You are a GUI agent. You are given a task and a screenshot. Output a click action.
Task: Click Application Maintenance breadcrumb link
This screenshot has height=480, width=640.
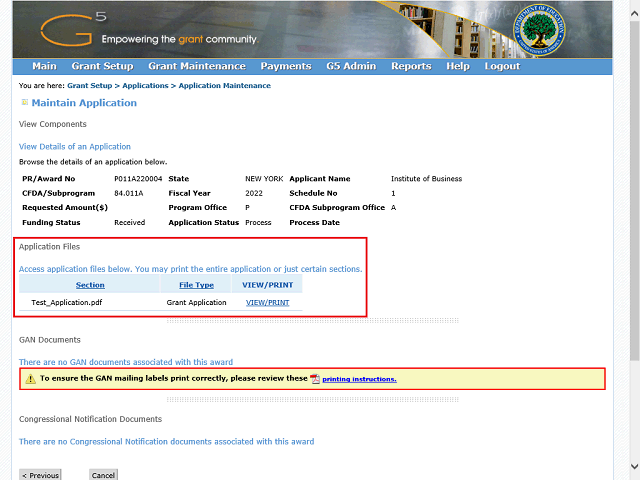pyautogui.click(x=224, y=86)
